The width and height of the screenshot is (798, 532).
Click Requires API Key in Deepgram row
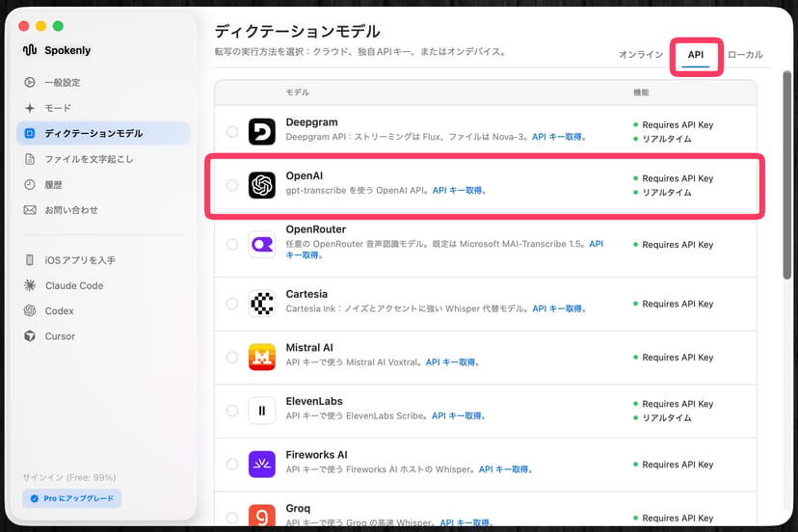click(x=678, y=124)
